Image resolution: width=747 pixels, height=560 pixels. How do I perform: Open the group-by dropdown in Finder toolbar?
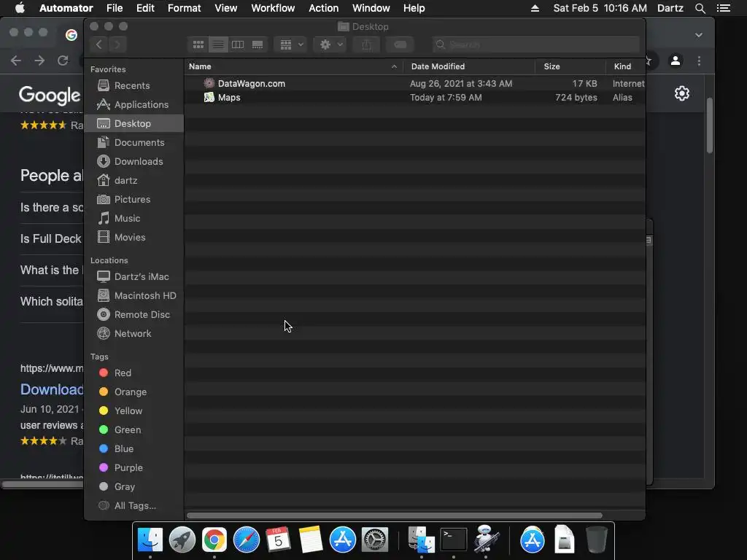[x=290, y=44]
